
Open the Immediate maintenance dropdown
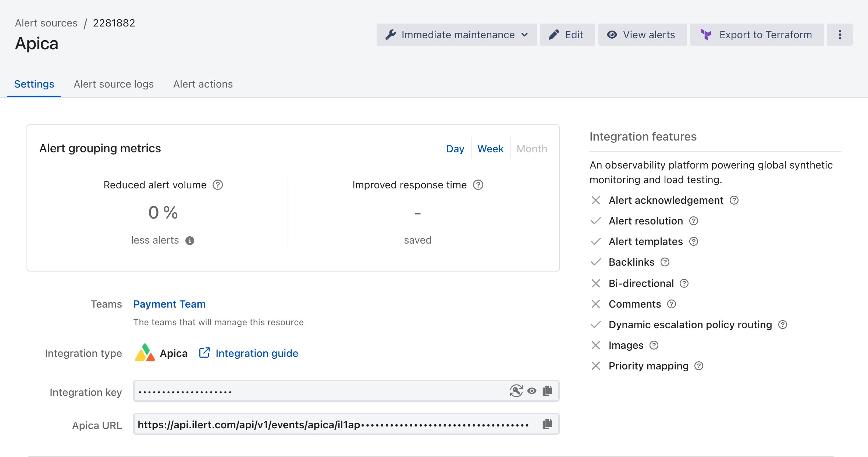click(456, 35)
